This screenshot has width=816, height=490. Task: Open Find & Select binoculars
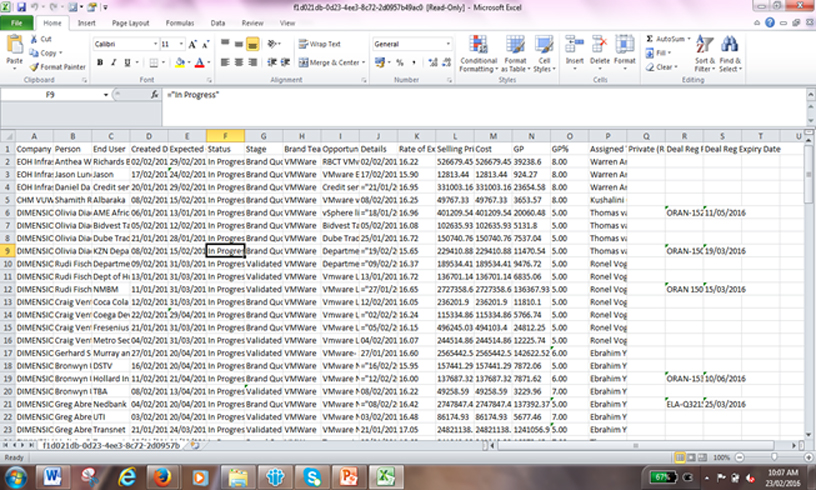(730, 54)
